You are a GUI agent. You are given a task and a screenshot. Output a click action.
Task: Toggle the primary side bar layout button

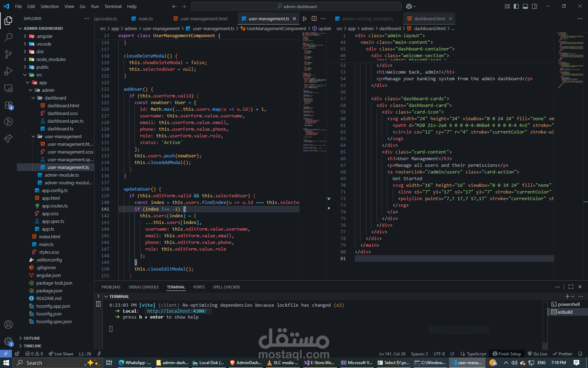[516, 6]
